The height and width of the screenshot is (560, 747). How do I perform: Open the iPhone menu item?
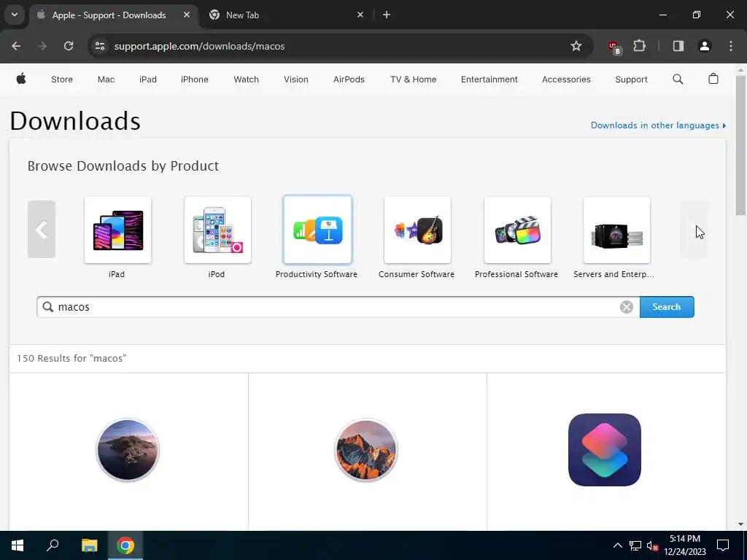pos(194,79)
